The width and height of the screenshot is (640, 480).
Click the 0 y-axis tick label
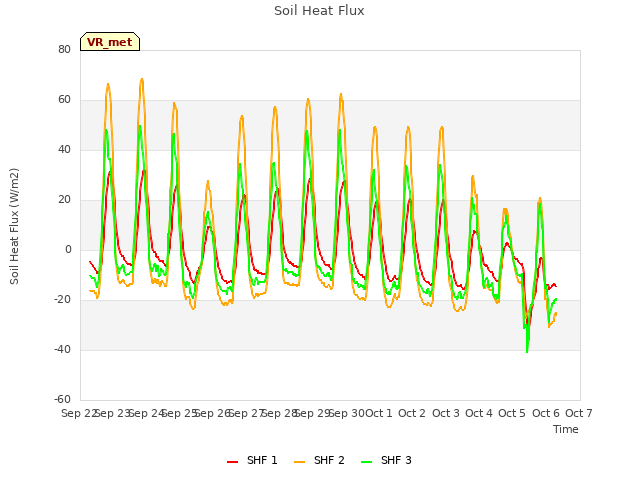click(x=68, y=249)
